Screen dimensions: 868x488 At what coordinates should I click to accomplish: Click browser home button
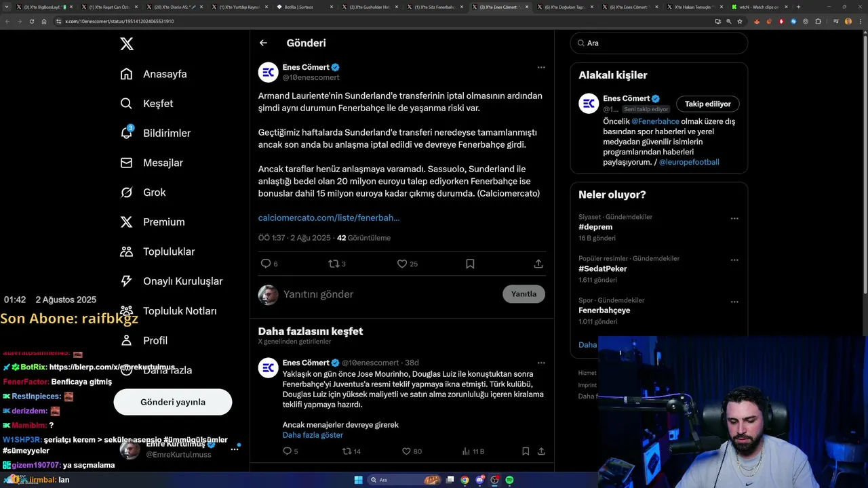[x=43, y=21]
